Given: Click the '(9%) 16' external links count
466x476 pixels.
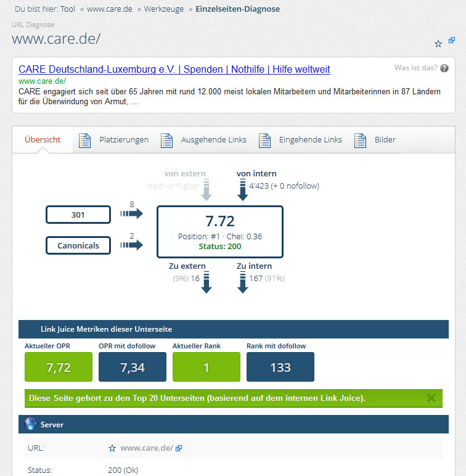Looking at the screenshot, I should tap(186, 279).
